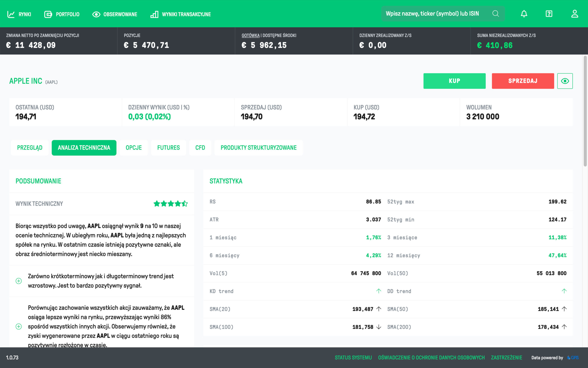Switch to the Przegląd tab
The image size is (588, 368).
[30, 148]
